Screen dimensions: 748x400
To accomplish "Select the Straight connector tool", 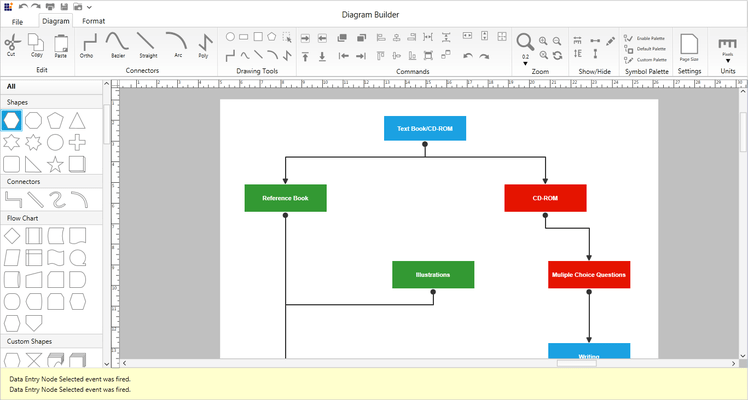I will click(x=145, y=41).
